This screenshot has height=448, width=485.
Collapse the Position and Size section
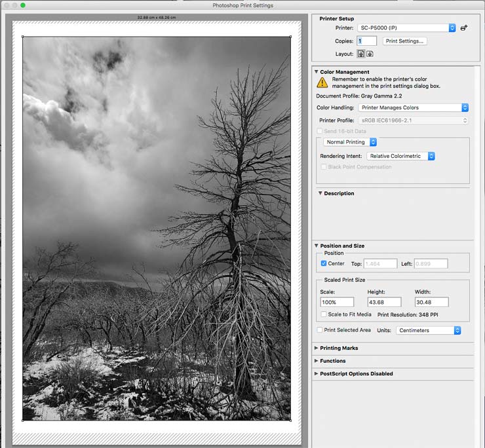point(317,246)
